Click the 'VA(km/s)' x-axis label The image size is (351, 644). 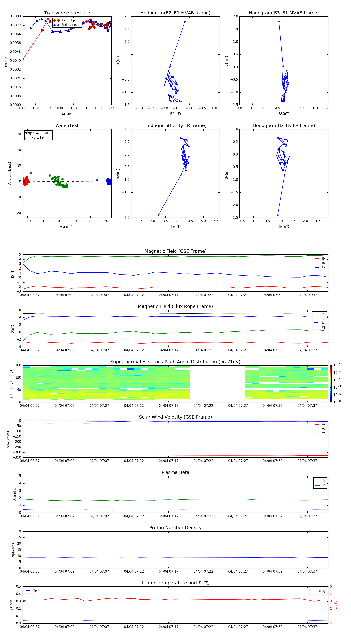pos(67,227)
